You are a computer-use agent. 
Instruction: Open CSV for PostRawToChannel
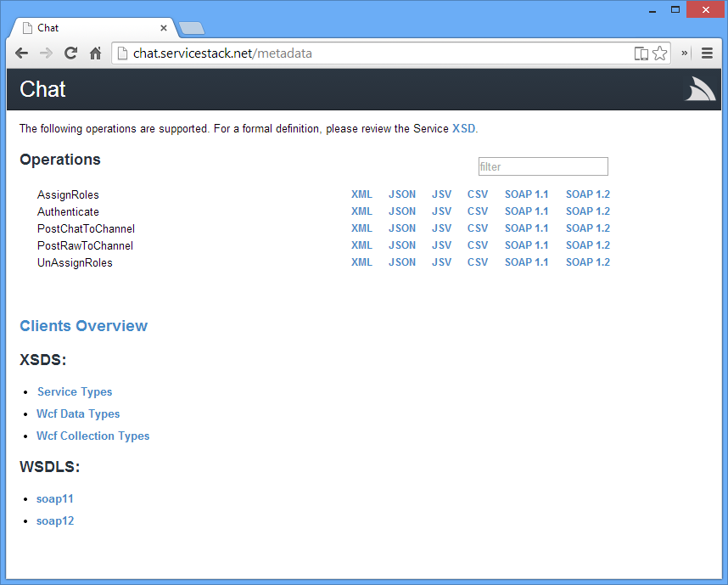pyautogui.click(x=478, y=245)
